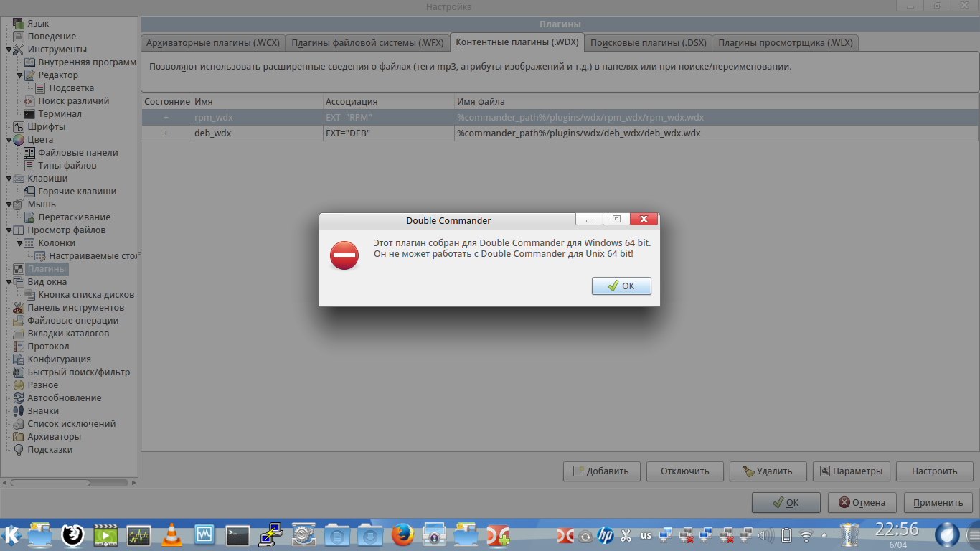This screenshot has width=980, height=551.
Task: Click the Настраиваемые столбцы icon
Action: point(40,256)
